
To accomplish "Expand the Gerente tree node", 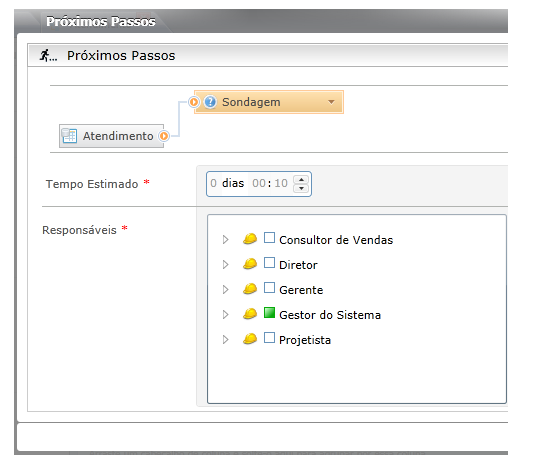I will 226,290.
